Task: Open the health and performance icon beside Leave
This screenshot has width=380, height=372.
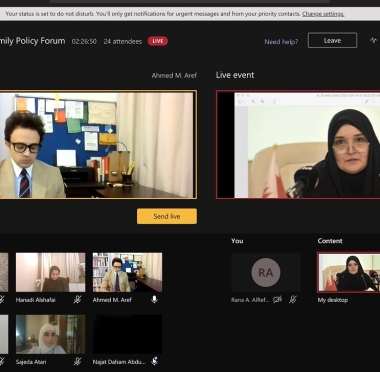Action: 373,40
